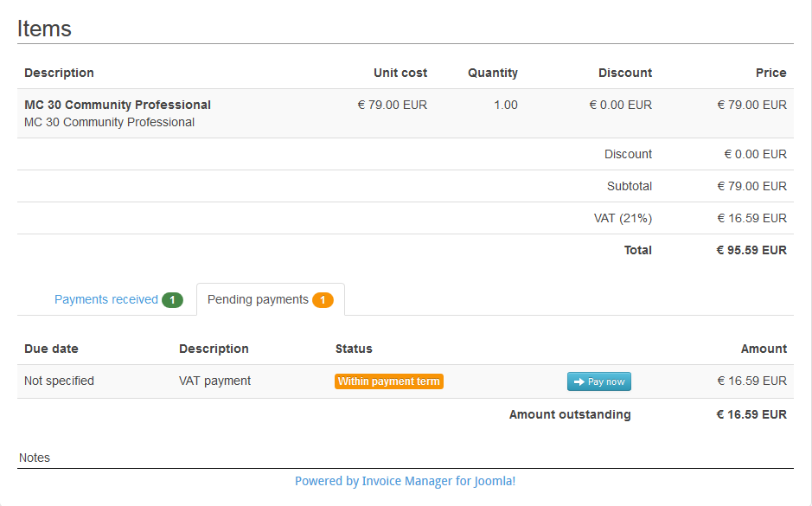This screenshot has width=812, height=506.
Task: Open the Powered by Invoice Manager link
Action: [x=405, y=481]
